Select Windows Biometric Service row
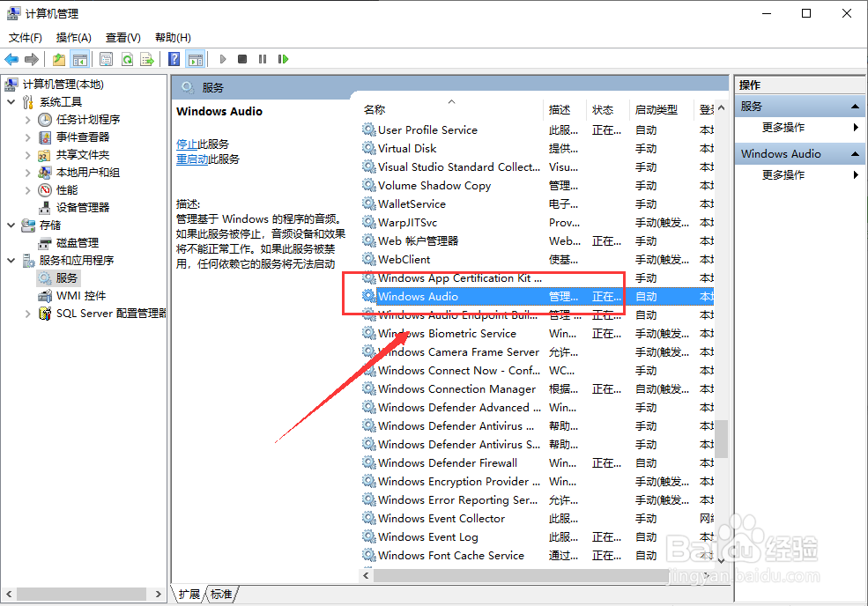This screenshot has height=606, width=868. [x=538, y=334]
